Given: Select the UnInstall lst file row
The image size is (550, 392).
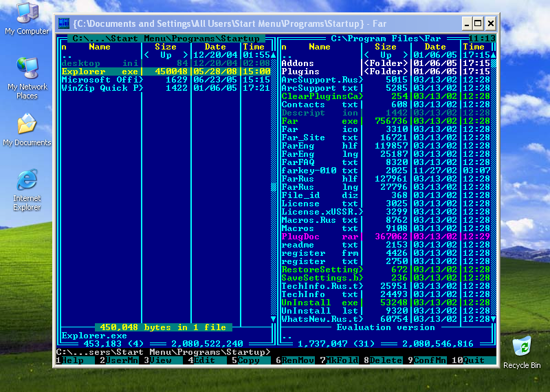Looking at the screenshot, I should [x=386, y=311].
